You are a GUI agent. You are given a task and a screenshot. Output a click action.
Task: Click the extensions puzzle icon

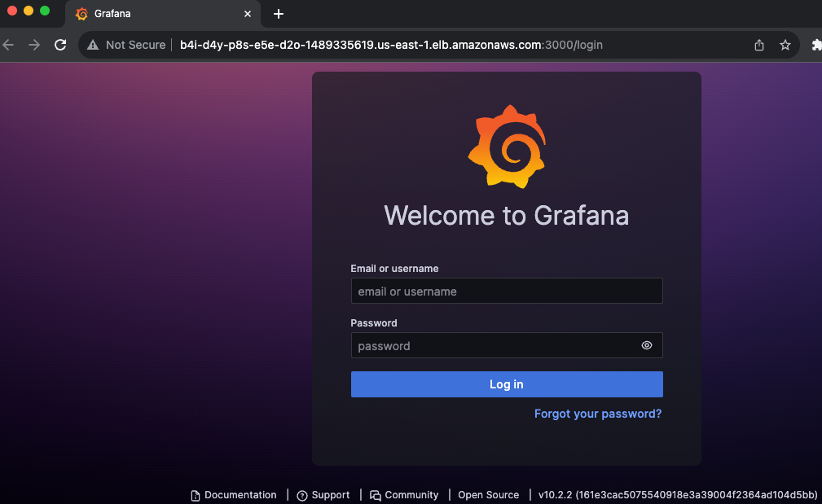coord(815,45)
